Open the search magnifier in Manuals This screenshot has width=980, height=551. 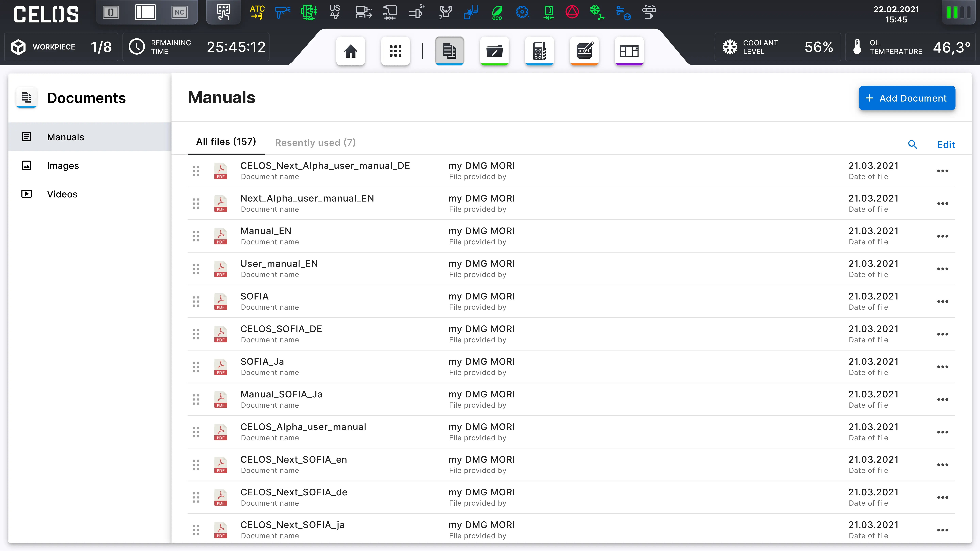click(912, 145)
